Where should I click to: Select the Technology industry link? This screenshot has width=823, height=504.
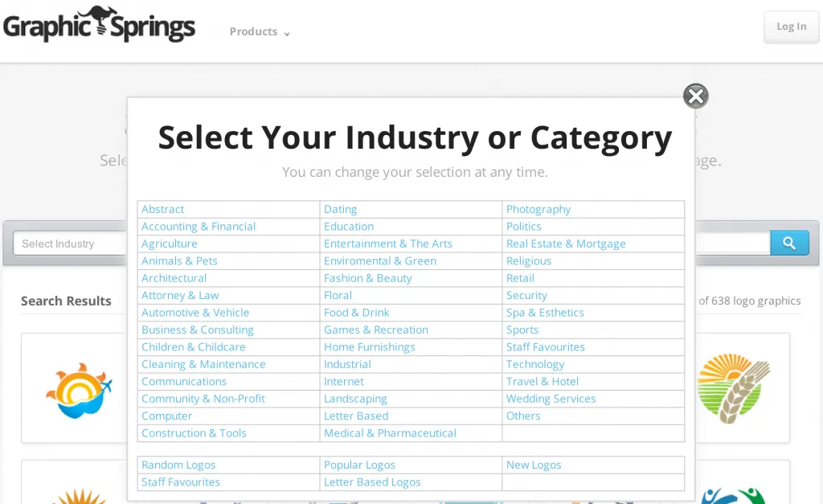535,364
